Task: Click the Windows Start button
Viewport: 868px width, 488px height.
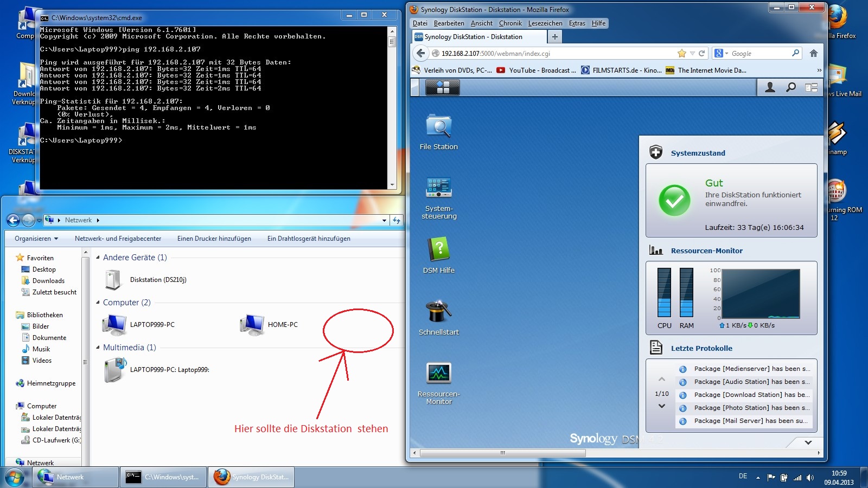Action: 15,477
